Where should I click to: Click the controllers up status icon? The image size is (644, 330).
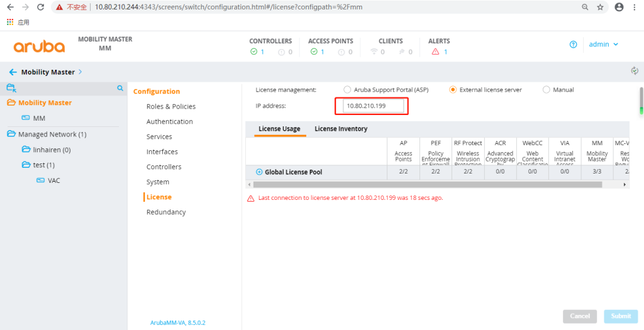[254, 52]
